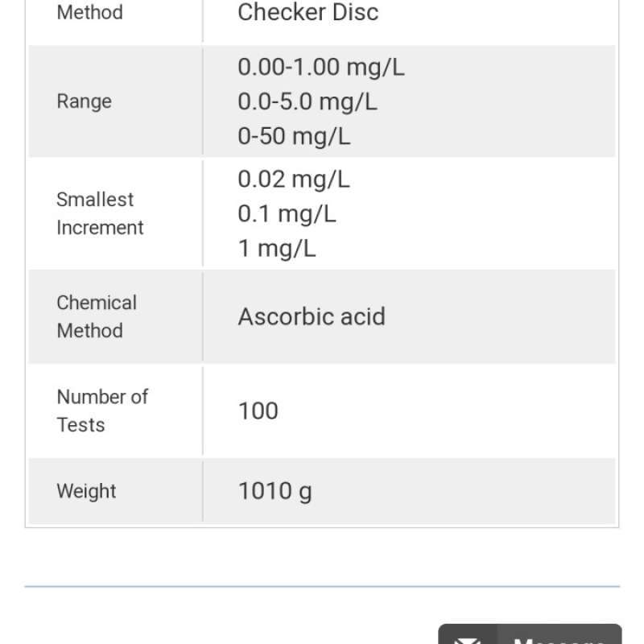Image resolution: width=644 pixels, height=644 pixels.
Task: Click the Weight row label
Action: [x=86, y=491]
